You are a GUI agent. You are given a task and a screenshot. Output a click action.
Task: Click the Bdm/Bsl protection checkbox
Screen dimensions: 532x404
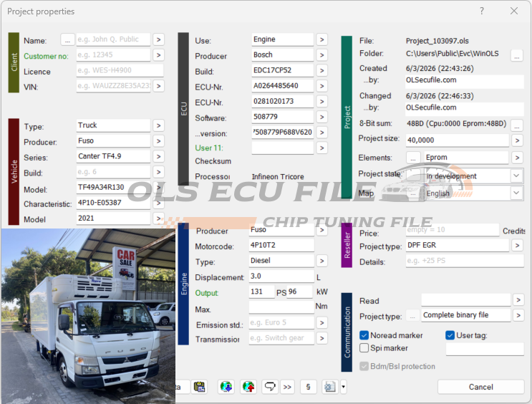[x=364, y=366]
